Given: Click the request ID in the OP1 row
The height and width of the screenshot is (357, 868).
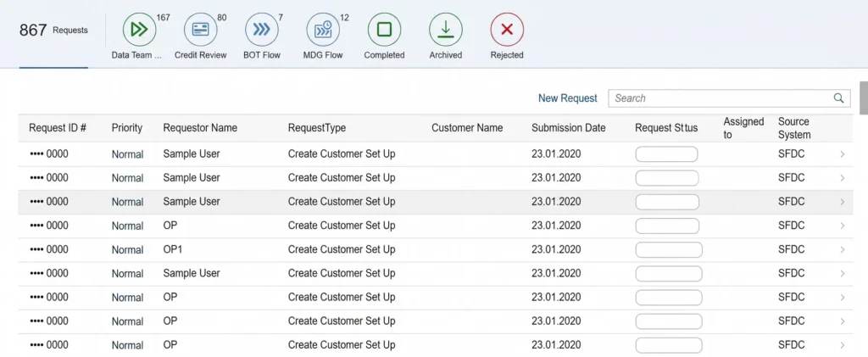Looking at the screenshot, I should [48, 249].
